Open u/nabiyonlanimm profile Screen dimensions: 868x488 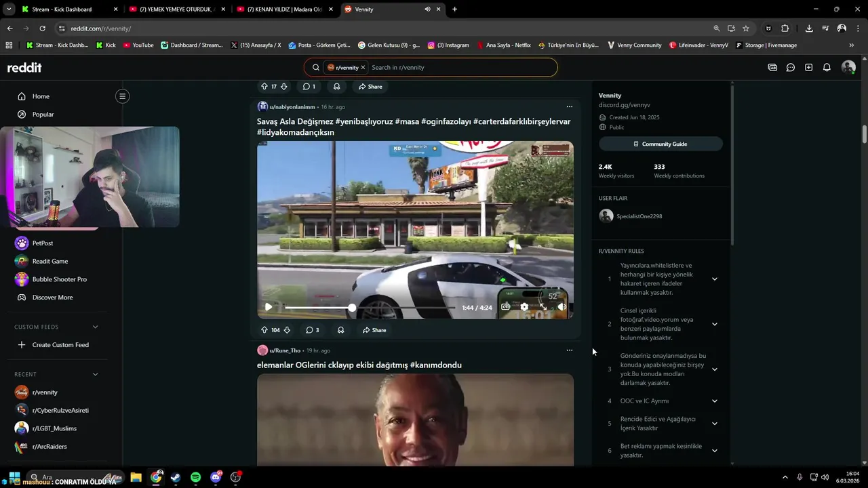click(292, 107)
